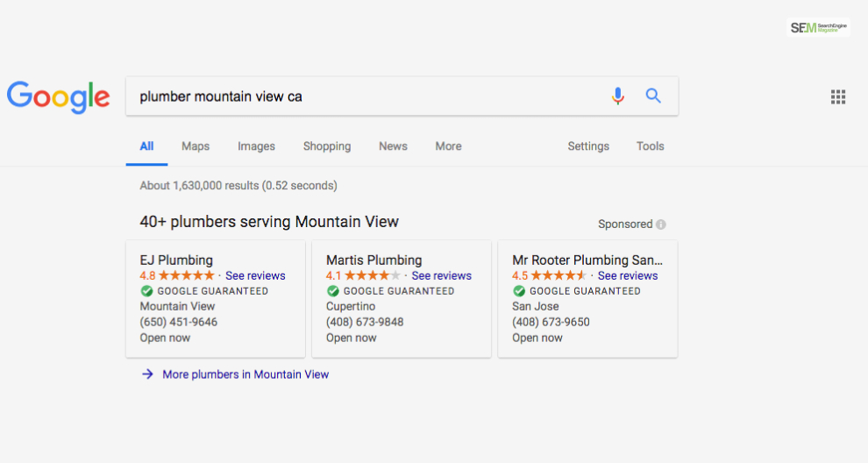The height and width of the screenshot is (463, 868).
Task: Click the 4.5 rating number
Action: [x=520, y=276]
